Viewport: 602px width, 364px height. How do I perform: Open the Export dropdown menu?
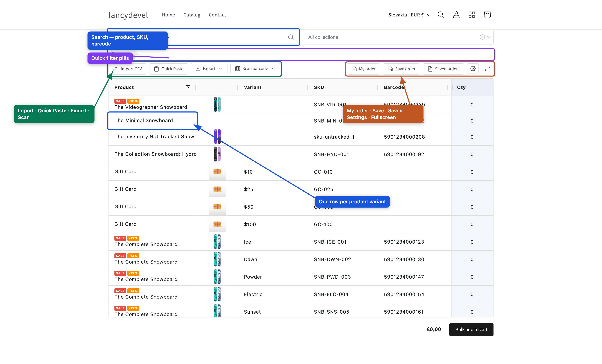pyautogui.click(x=209, y=69)
